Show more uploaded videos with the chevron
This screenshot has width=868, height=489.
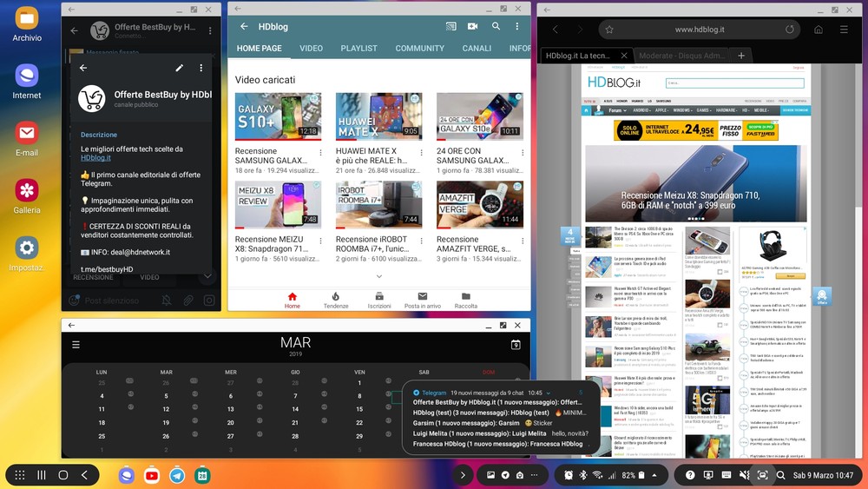pyautogui.click(x=379, y=276)
